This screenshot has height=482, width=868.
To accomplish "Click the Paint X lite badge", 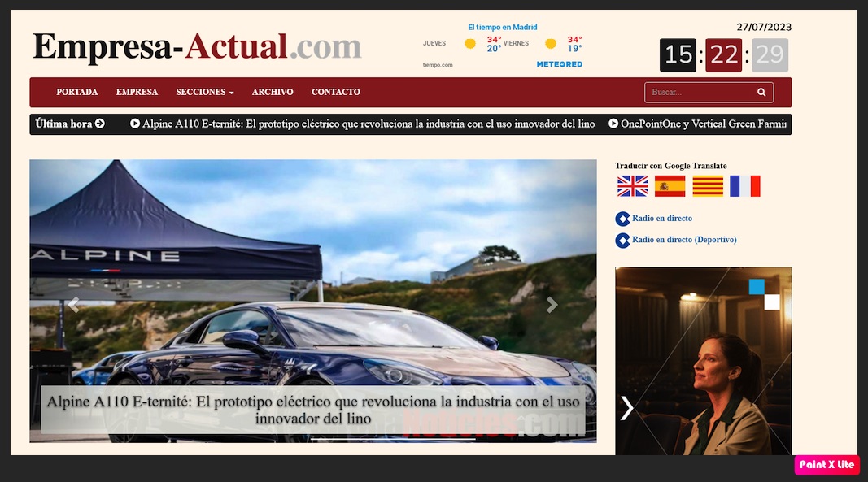I will (x=827, y=465).
